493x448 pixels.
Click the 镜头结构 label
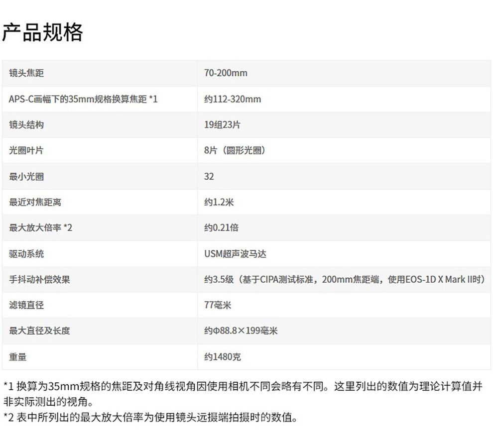click(x=26, y=125)
